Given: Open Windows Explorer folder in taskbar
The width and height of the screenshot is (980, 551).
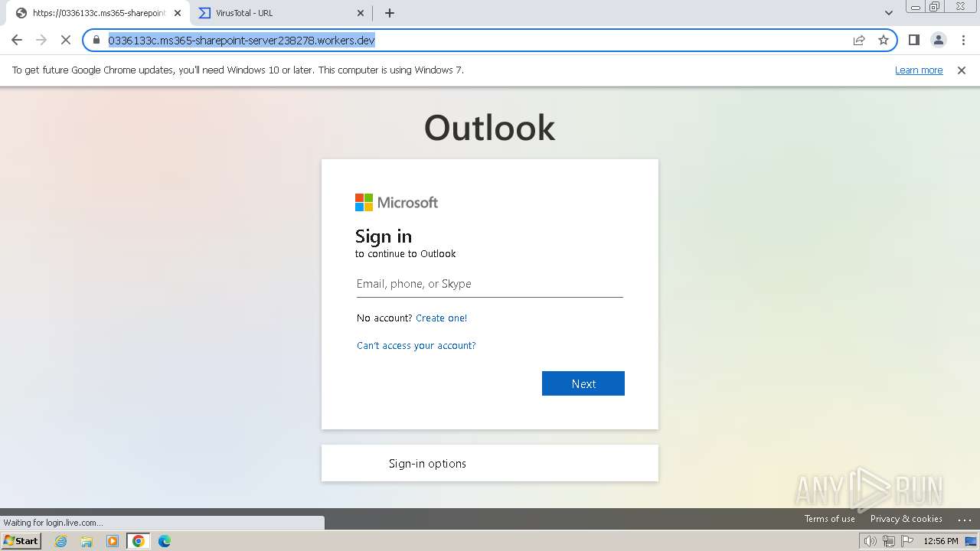Looking at the screenshot, I should tap(87, 541).
